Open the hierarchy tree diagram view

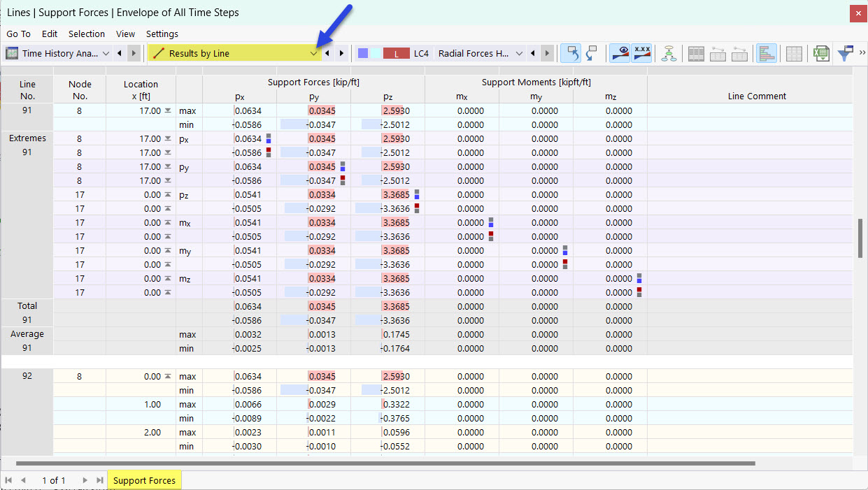(669, 53)
